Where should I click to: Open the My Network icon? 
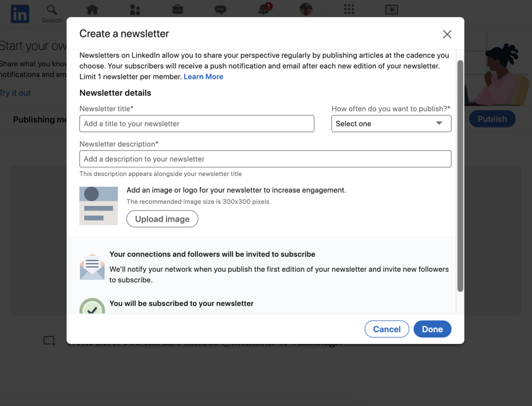click(134, 9)
